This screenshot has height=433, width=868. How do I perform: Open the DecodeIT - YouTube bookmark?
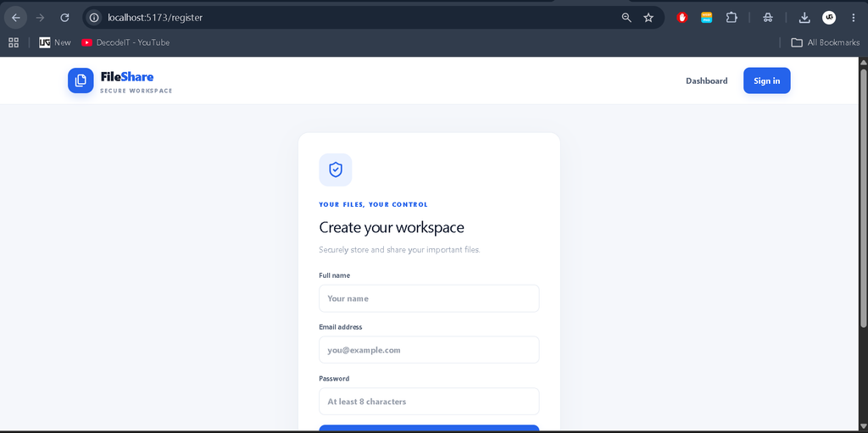[125, 42]
